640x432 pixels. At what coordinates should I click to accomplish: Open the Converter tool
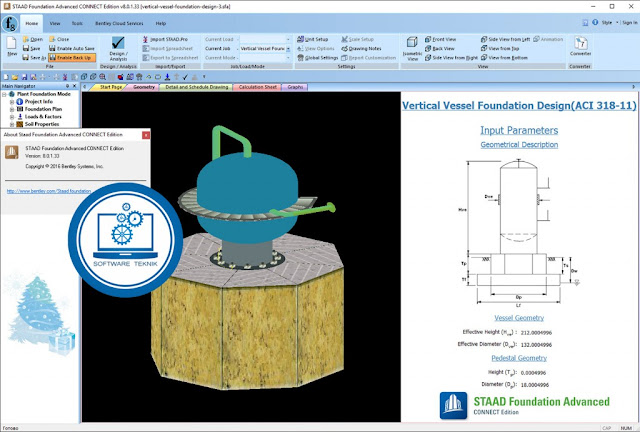coord(580,46)
